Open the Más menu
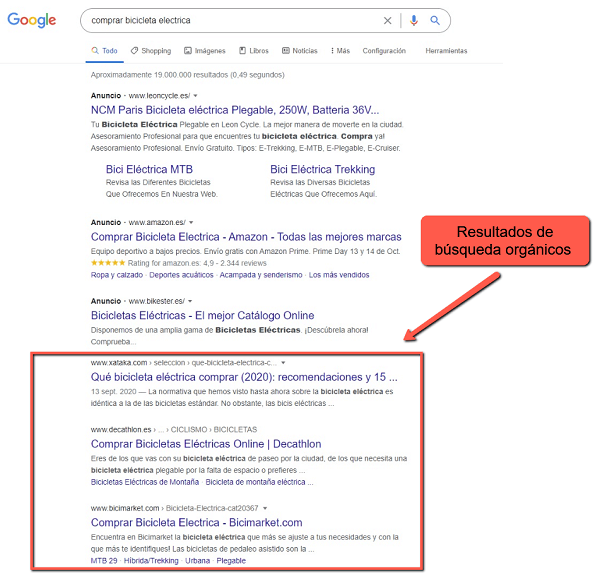This screenshot has width=600, height=578. 340,51
